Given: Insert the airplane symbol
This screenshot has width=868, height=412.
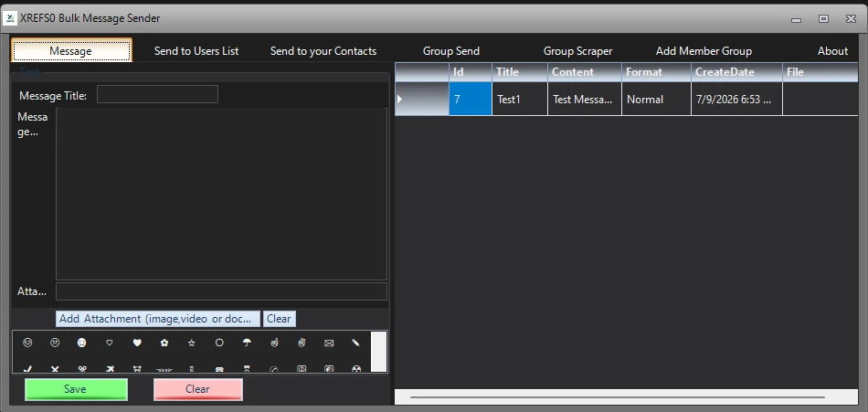Looking at the screenshot, I should click(x=110, y=368).
